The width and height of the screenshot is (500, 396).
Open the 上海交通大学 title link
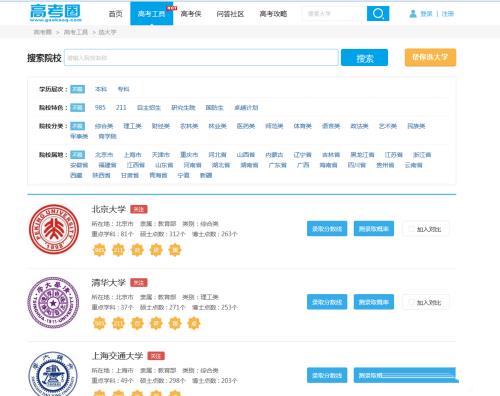117,356
